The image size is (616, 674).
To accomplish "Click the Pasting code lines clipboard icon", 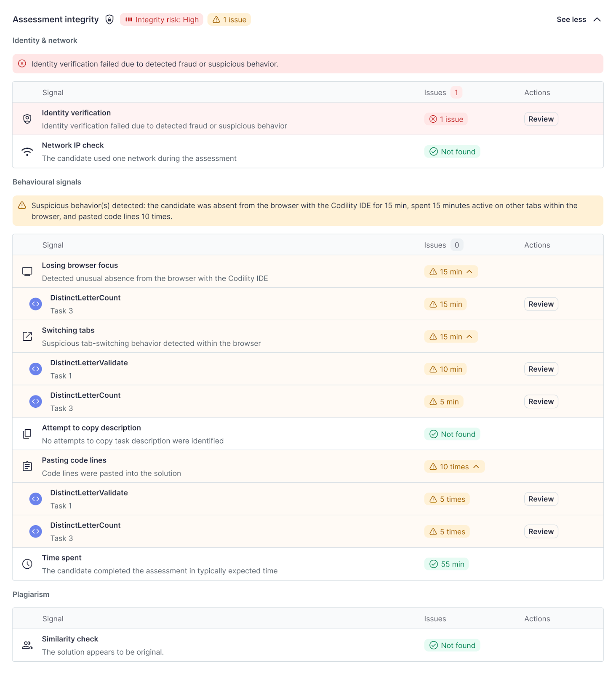I will [x=27, y=466].
